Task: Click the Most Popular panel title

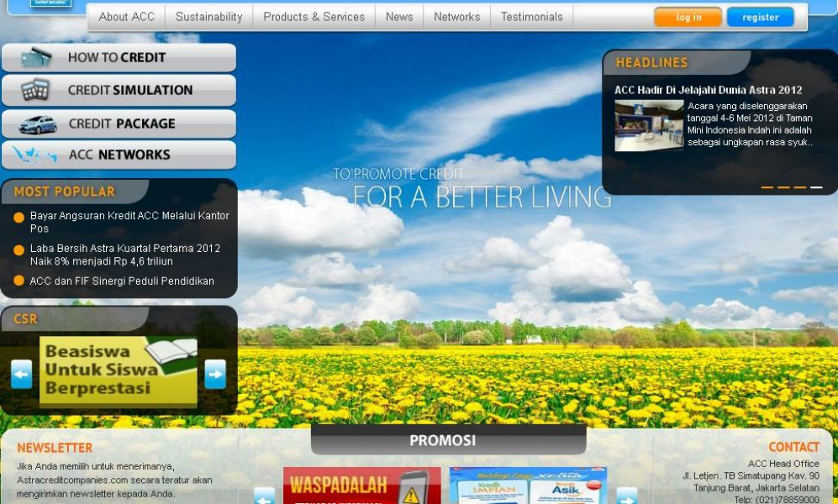Action: click(x=64, y=192)
